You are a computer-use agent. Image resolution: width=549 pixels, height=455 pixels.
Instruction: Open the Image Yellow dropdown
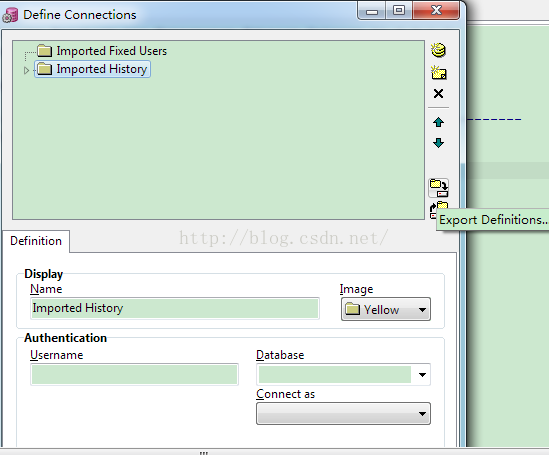tap(386, 309)
